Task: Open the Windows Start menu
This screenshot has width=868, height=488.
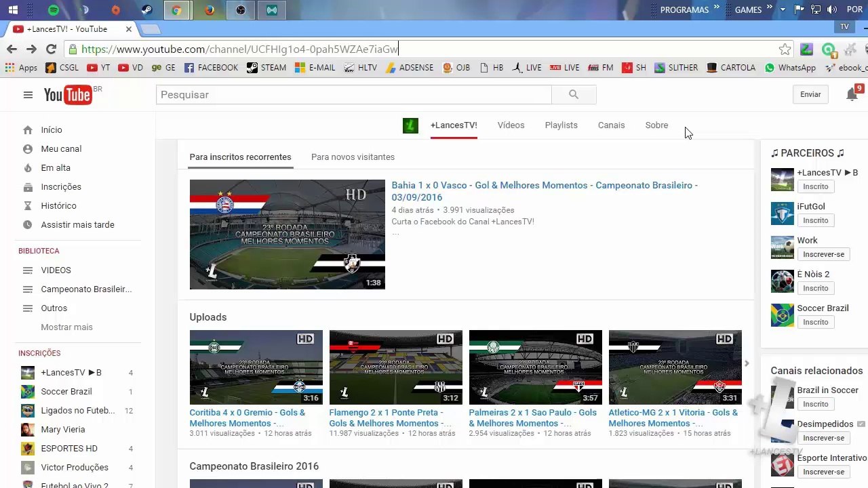Action: [x=13, y=10]
